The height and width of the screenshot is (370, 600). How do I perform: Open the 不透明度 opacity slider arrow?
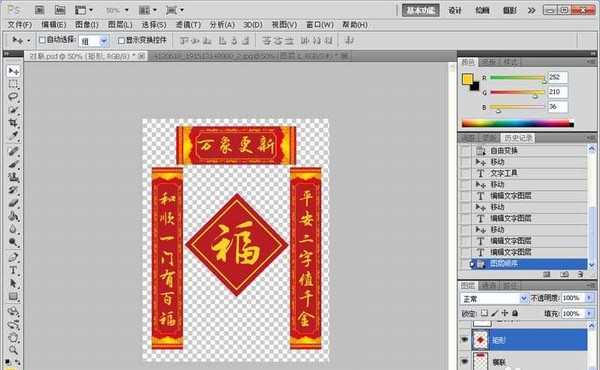589,298
